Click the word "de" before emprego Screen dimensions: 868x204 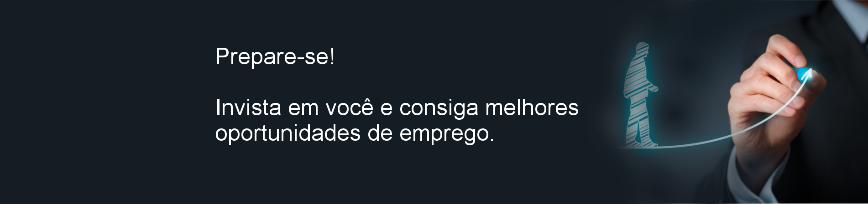tap(380, 133)
